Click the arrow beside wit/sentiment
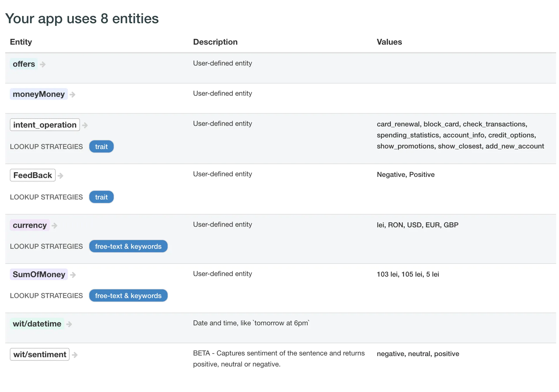This screenshot has height=392, width=559. click(75, 355)
